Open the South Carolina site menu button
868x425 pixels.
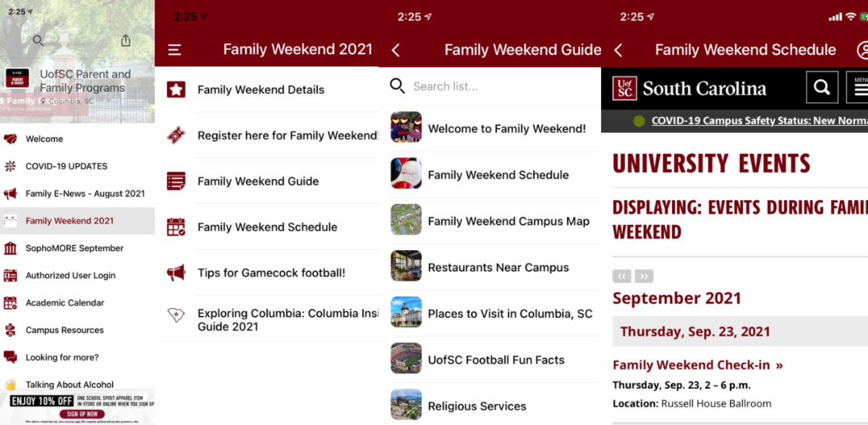858,87
